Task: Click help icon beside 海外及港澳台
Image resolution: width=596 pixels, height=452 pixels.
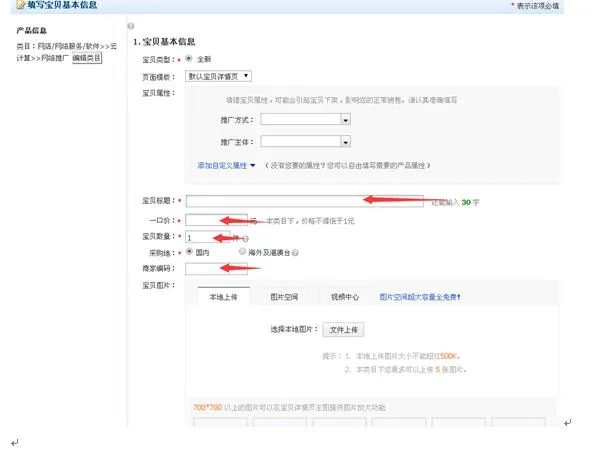Action: click(x=295, y=252)
